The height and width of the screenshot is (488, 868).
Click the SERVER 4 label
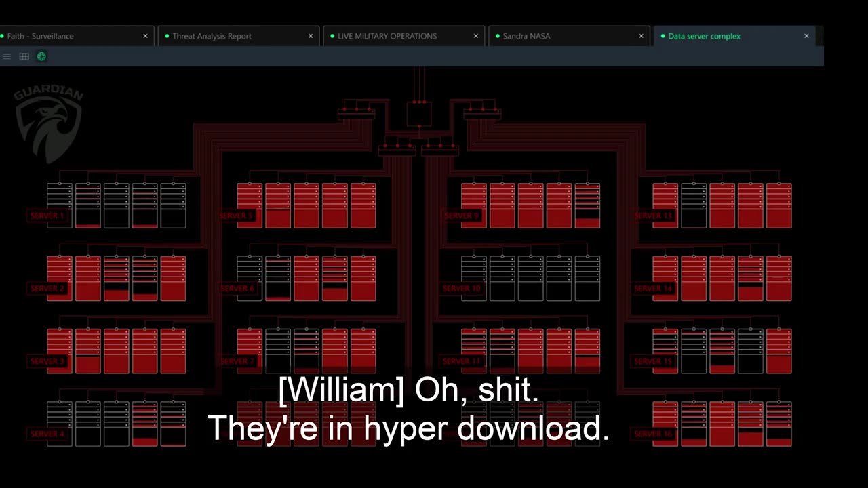point(47,433)
